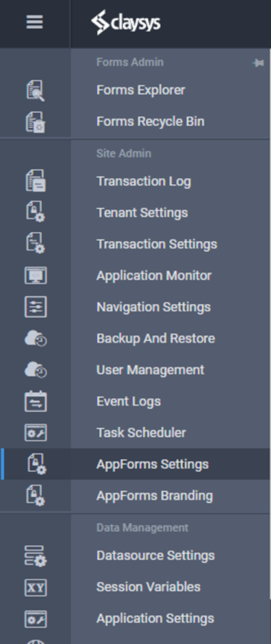Click the Claysys logo
The image size is (271, 644).
(x=126, y=22)
